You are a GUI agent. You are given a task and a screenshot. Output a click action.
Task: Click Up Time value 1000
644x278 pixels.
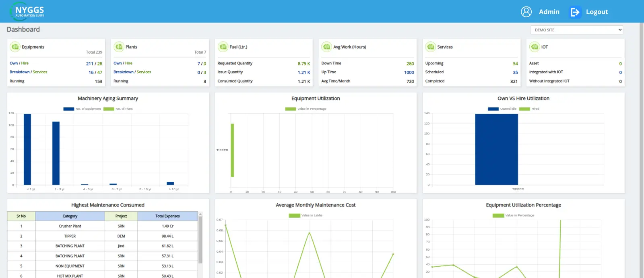[x=409, y=72]
